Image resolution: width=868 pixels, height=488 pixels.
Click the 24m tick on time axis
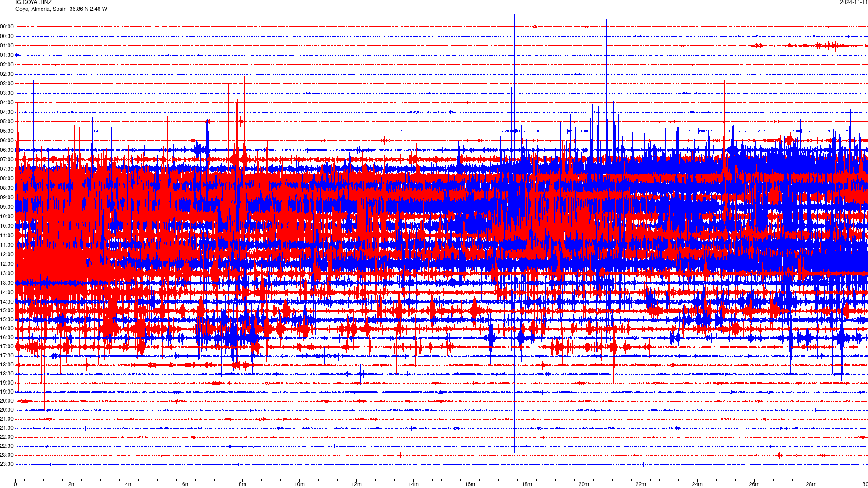coord(697,484)
